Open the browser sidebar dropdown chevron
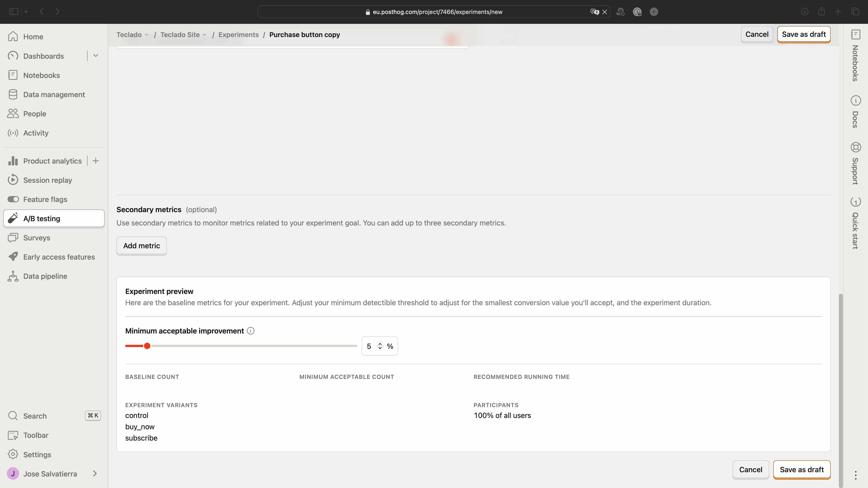This screenshot has width=868, height=488. click(26, 12)
